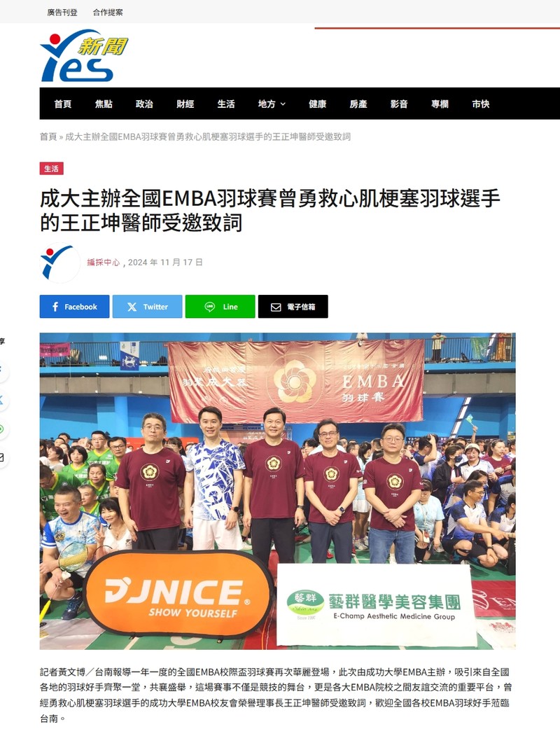
Task: Go to the 財經 section
Action: (x=185, y=104)
